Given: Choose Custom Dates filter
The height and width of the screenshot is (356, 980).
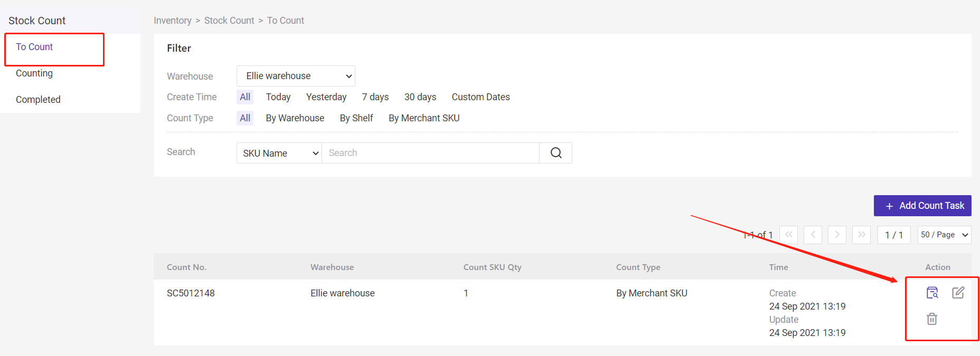Looking at the screenshot, I should click(480, 97).
